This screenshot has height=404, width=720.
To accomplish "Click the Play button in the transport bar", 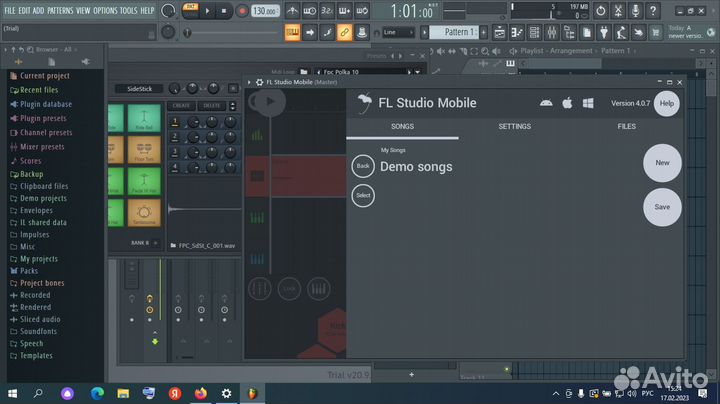I will (x=207, y=11).
